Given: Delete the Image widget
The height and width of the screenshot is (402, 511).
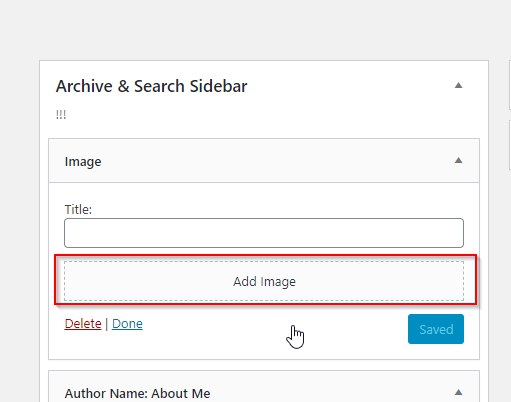Looking at the screenshot, I should 83,324.
